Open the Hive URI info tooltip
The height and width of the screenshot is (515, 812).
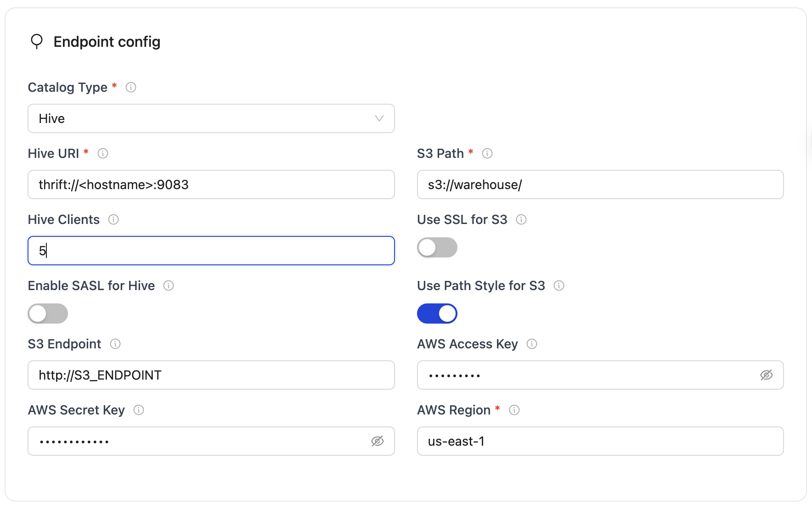[x=103, y=154]
